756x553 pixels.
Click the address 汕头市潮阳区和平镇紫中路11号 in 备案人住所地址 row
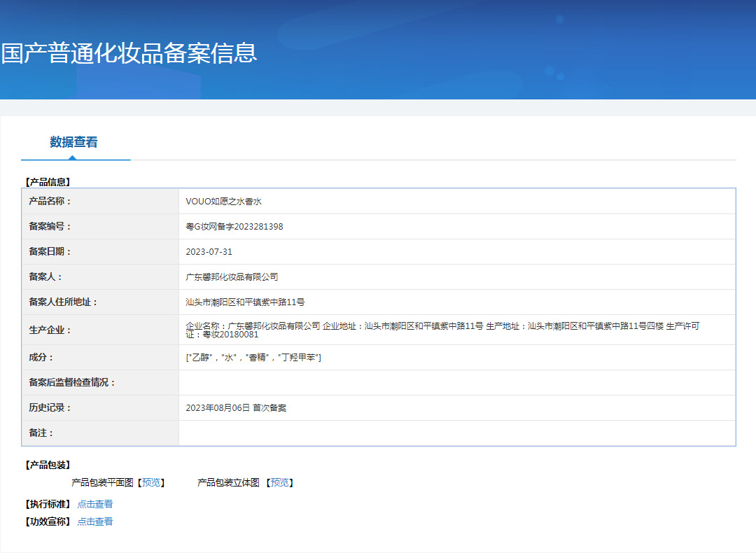(x=245, y=302)
